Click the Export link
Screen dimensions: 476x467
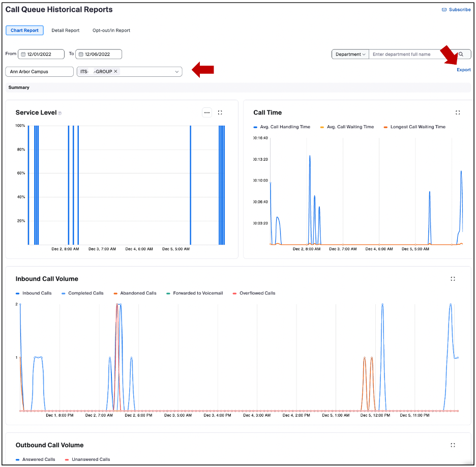(463, 70)
